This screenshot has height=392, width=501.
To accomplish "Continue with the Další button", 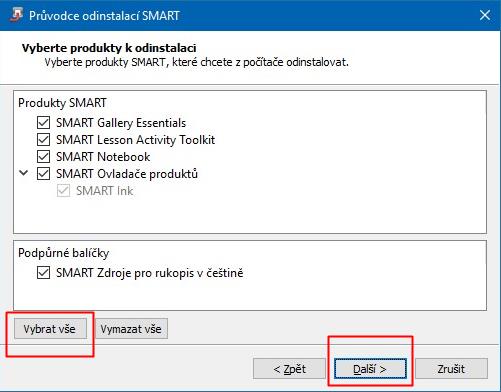I will [x=370, y=369].
